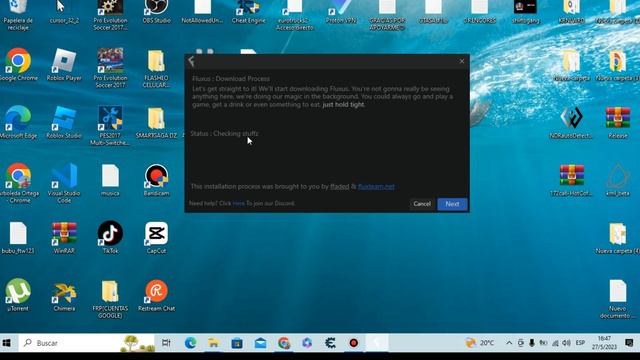This screenshot has height=360, width=640.
Task: Open Windows Start menu
Action: point(7,343)
